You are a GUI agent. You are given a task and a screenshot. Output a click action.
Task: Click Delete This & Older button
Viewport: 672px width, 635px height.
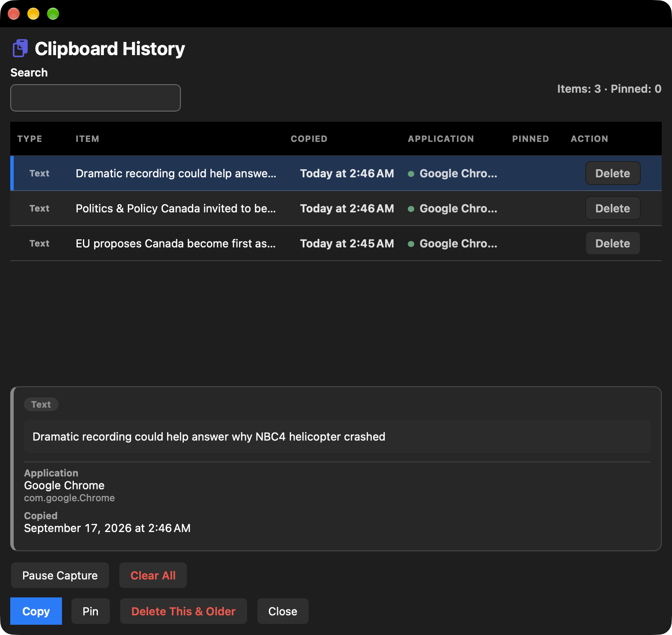point(183,611)
